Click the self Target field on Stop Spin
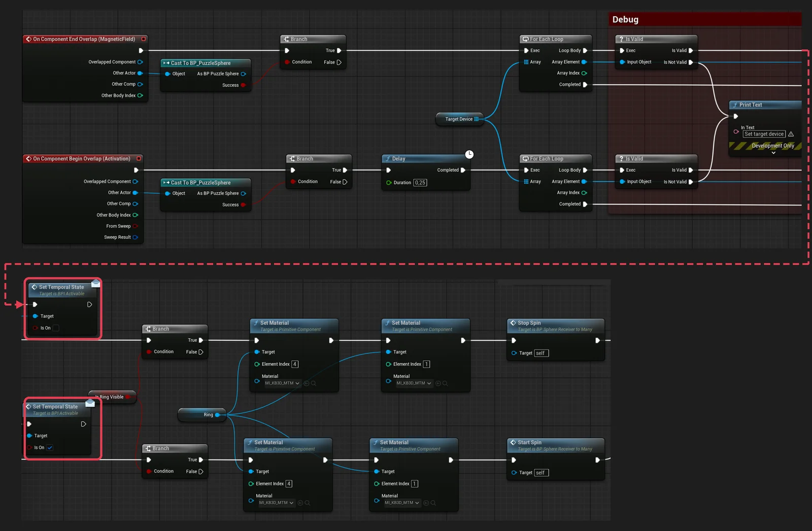 tap(542, 353)
